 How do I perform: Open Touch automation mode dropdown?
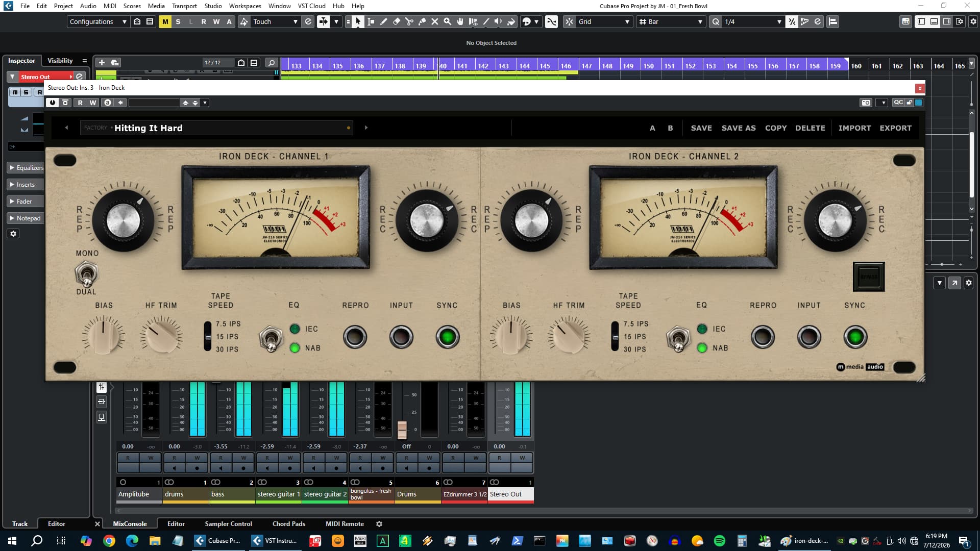275,21
